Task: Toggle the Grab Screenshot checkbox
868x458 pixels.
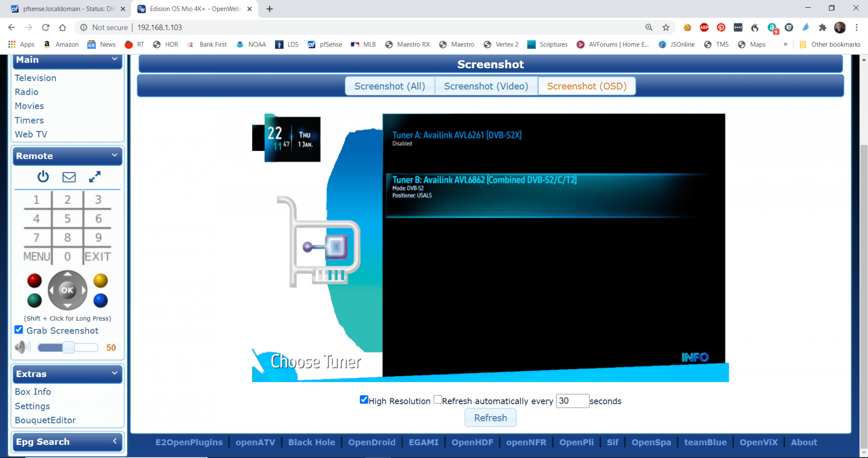Action: [19, 330]
